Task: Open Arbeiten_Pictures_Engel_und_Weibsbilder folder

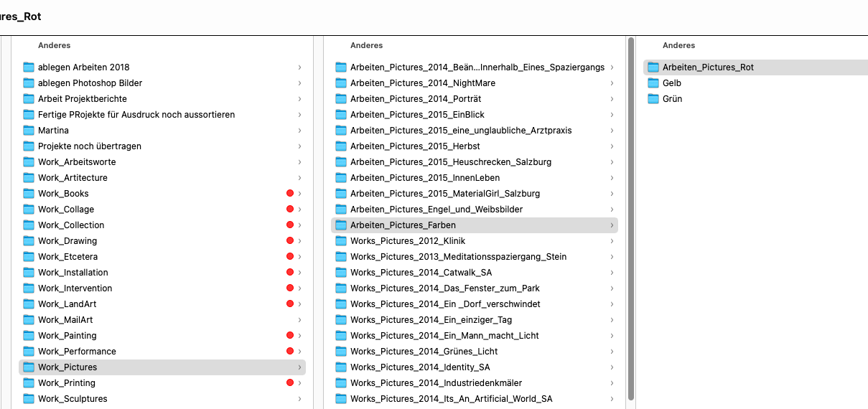Action: pos(437,210)
